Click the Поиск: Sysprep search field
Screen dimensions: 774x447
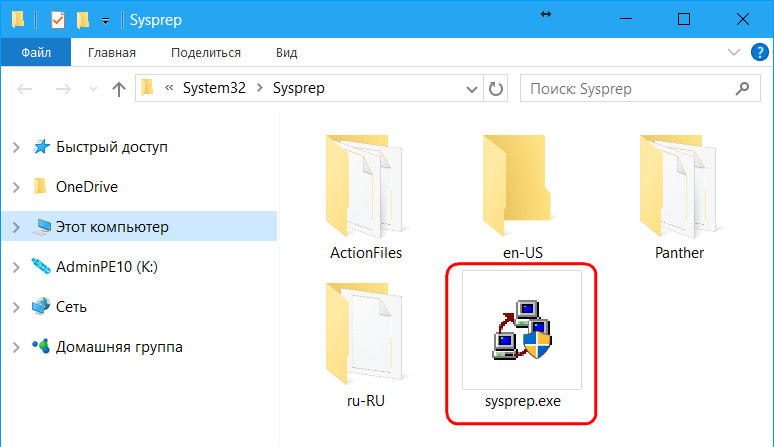640,88
